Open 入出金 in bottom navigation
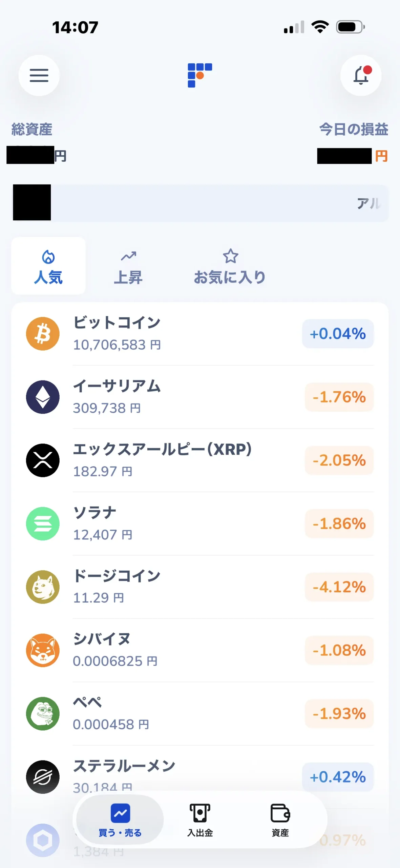Image resolution: width=400 pixels, height=868 pixels. click(x=200, y=820)
